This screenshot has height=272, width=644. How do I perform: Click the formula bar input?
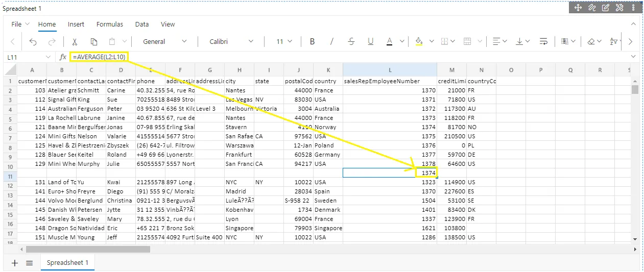(350, 57)
